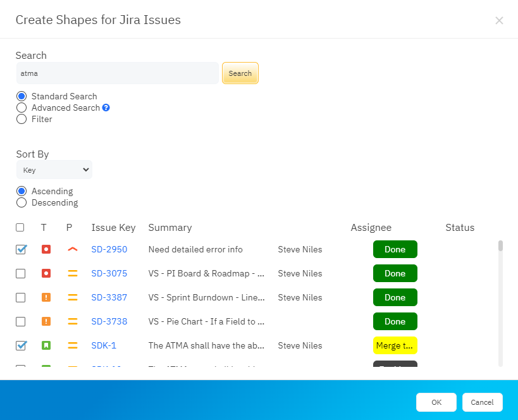Screen dimensions: 518x420
Task: Toggle the select-all checkbox in table header
Action: 20,227
